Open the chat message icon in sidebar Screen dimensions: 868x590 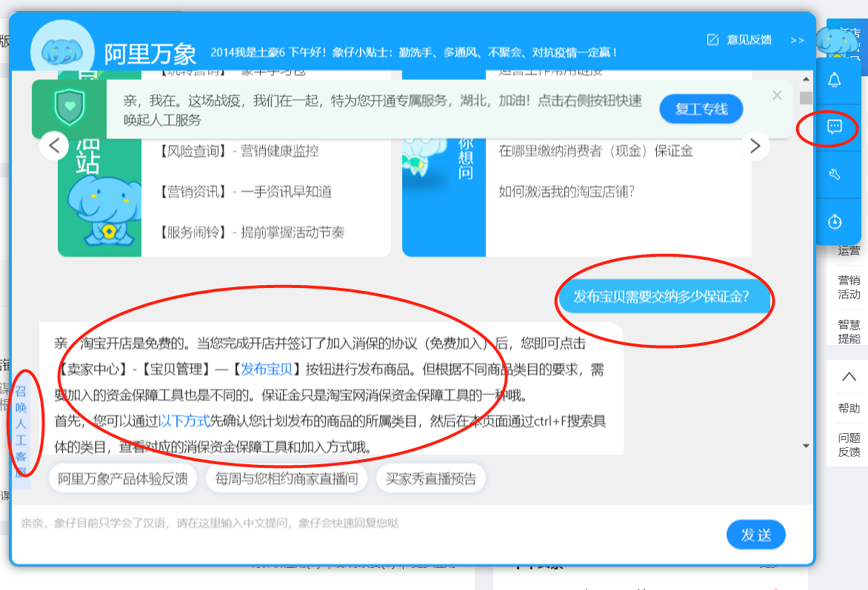(x=834, y=127)
